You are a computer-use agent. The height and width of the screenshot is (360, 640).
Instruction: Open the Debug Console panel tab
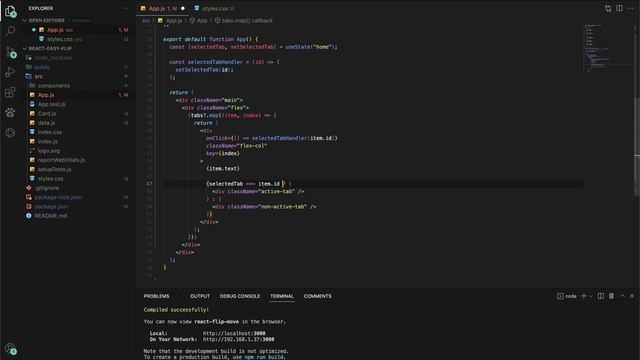point(240,296)
